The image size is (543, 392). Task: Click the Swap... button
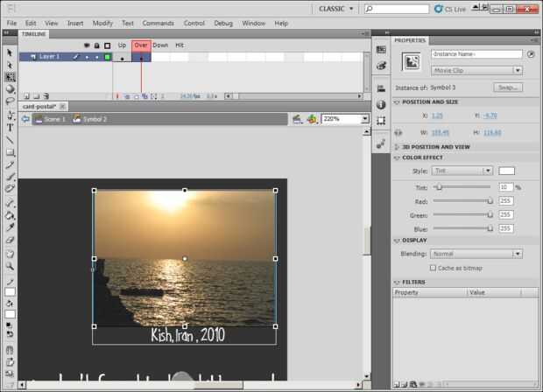tap(508, 87)
